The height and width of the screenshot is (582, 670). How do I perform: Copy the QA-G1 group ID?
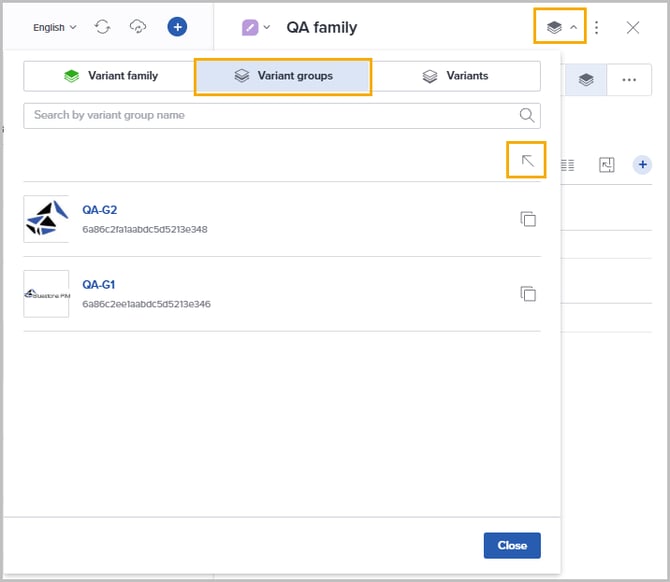point(528,294)
